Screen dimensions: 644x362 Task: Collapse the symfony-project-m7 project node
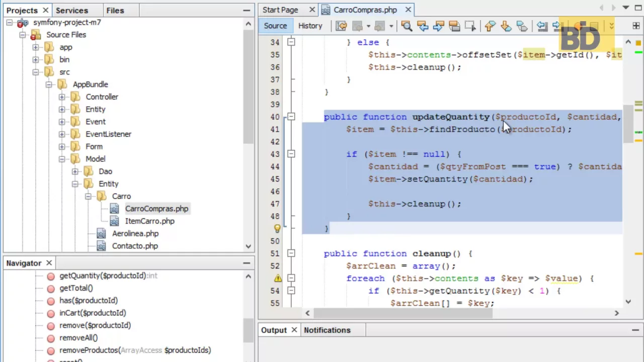tap(10, 23)
